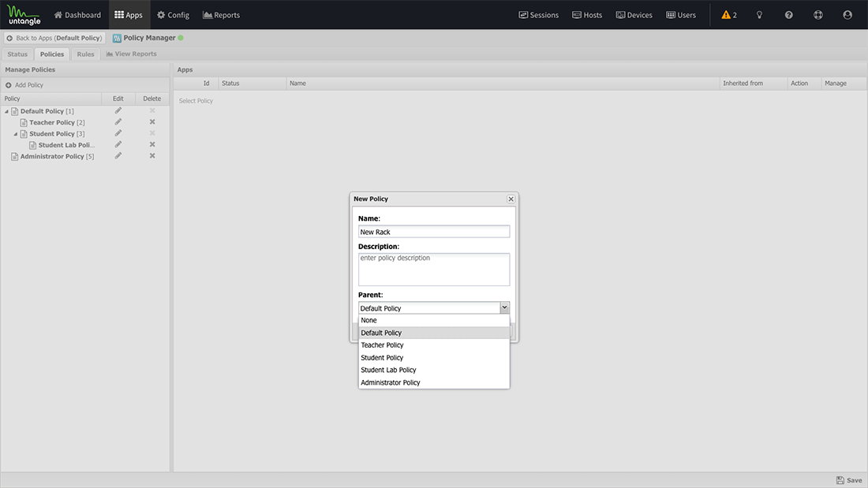Delete the Administrator Policy
The image size is (868, 488).
coord(152,156)
